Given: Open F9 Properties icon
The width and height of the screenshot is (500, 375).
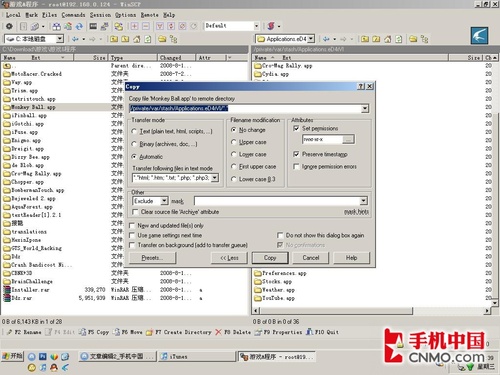Looking at the screenshot, I should pos(258,332).
